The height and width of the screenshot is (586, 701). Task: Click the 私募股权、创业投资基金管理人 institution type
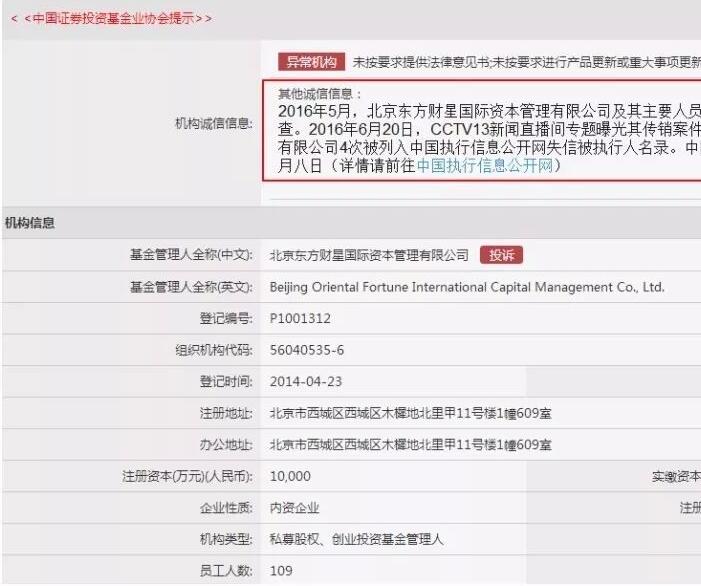coord(356,540)
